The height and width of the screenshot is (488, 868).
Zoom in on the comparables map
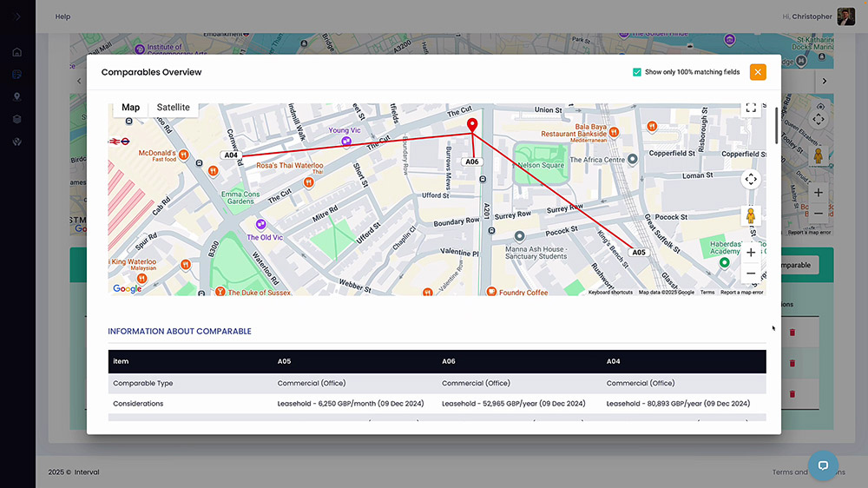tap(751, 253)
